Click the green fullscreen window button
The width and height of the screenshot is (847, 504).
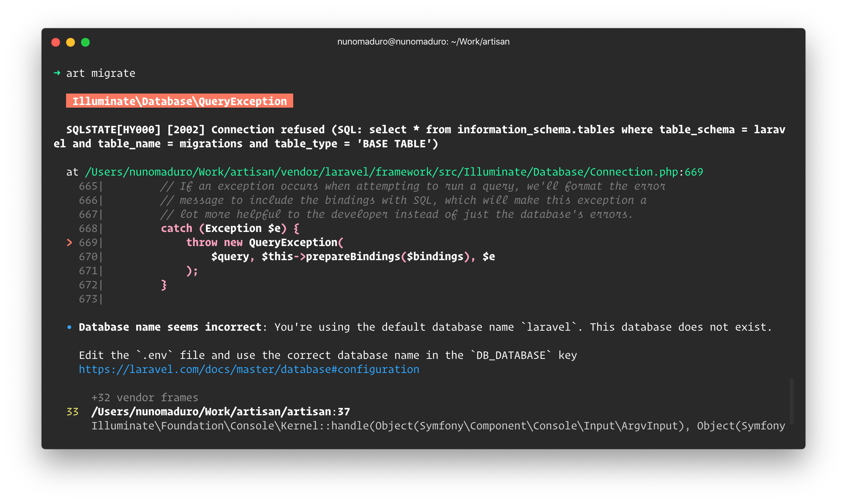[85, 42]
